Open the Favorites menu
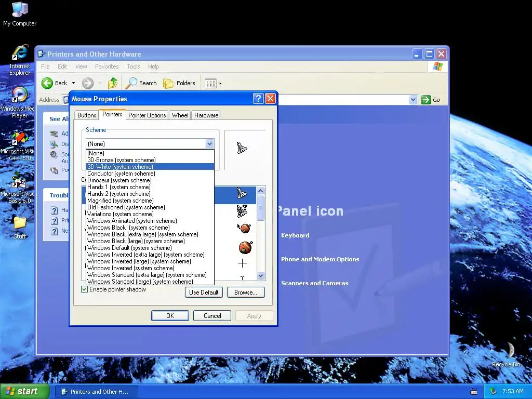 click(x=107, y=66)
